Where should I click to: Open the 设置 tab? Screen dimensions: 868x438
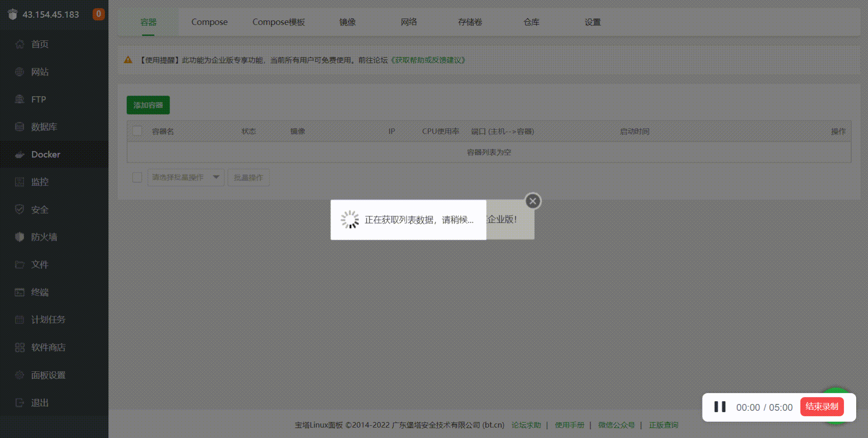[592, 22]
